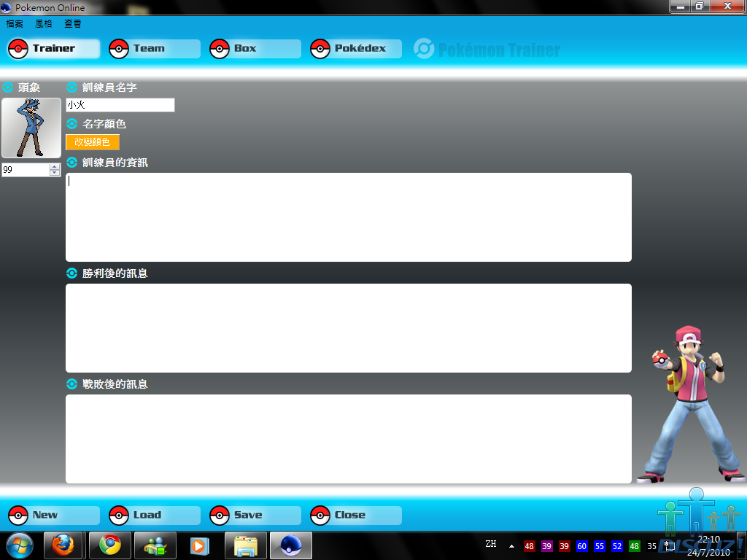This screenshot has width=747, height=560.
Task: Increase avatar number with up arrow
Action: coord(55,167)
